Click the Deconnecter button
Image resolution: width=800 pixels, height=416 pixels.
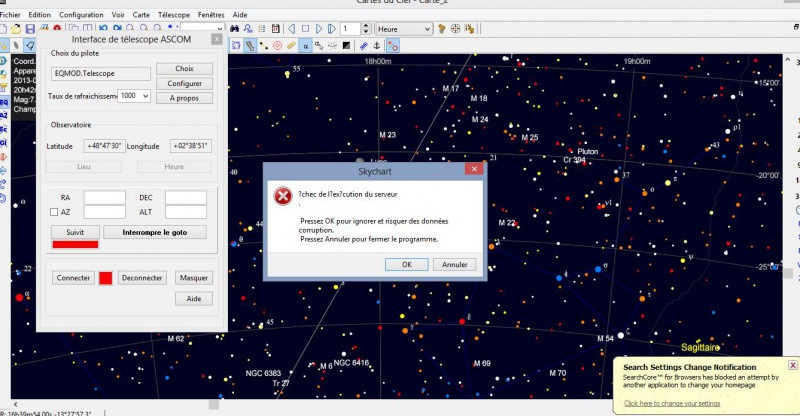[142, 278]
